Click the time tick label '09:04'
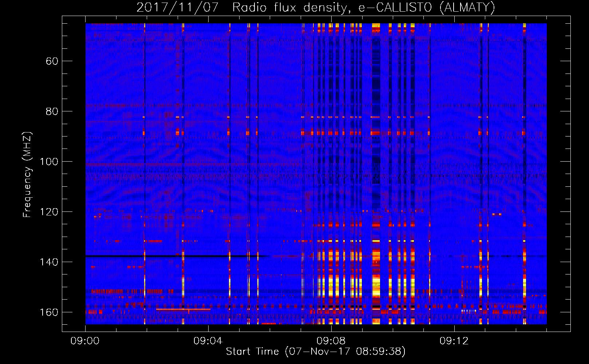The height and width of the screenshot is (364, 589). click(x=208, y=341)
